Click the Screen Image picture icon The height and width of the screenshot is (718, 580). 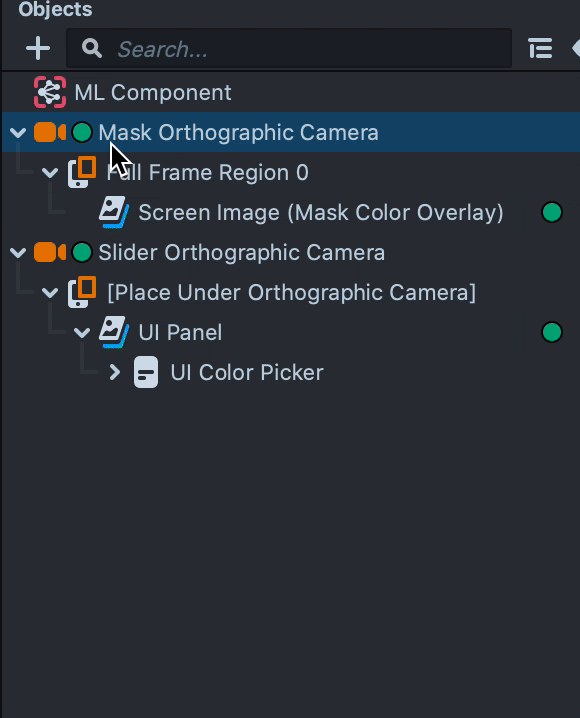click(x=114, y=212)
